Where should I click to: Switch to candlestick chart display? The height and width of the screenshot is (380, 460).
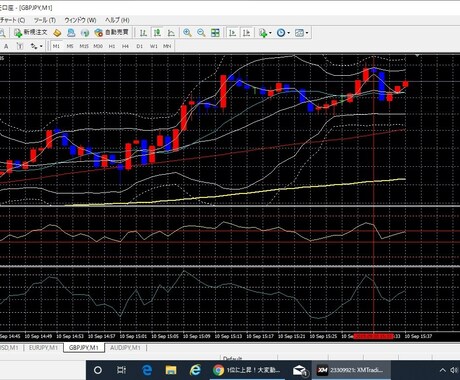(x=157, y=33)
